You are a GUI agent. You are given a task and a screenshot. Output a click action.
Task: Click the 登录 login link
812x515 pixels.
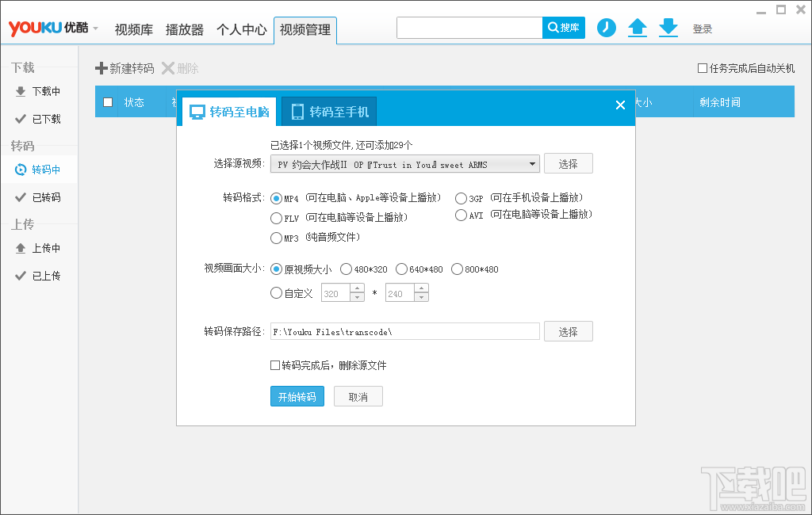point(703,29)
